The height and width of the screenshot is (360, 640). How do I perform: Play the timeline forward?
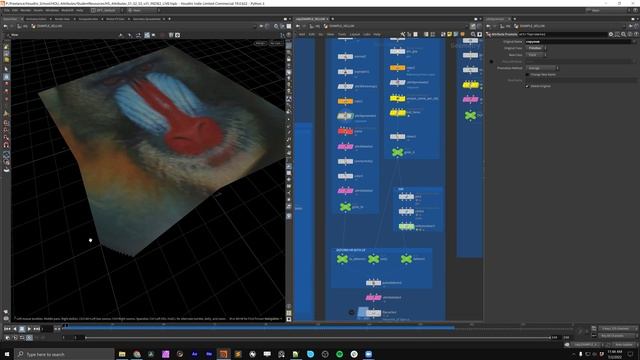click(x=29, y=329)
